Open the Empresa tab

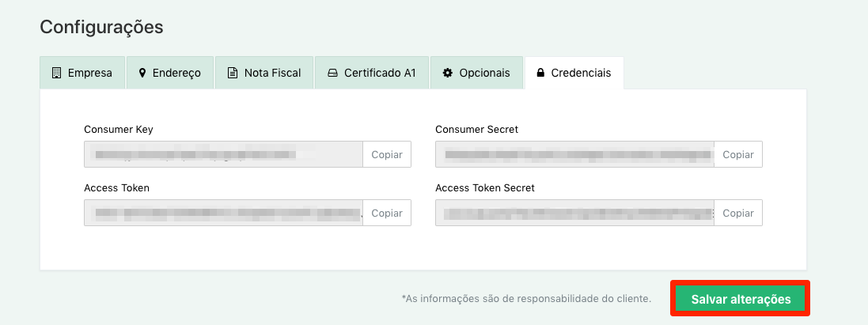[82, 73]
